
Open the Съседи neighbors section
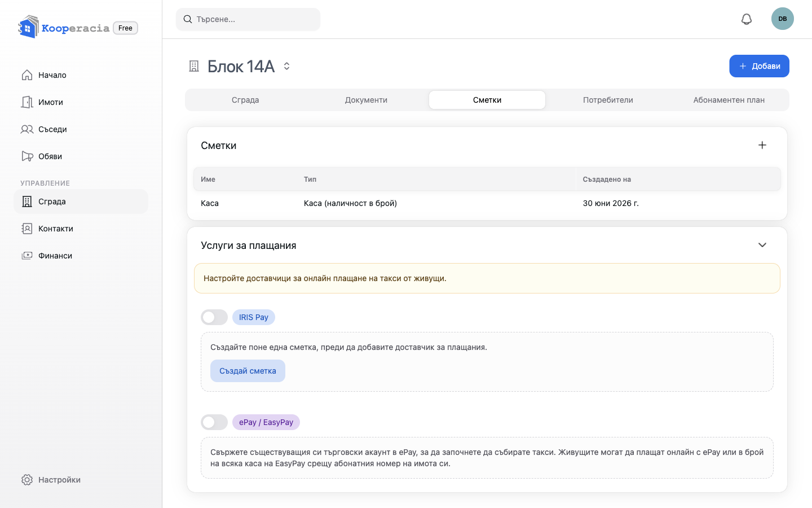click(81, 129)
